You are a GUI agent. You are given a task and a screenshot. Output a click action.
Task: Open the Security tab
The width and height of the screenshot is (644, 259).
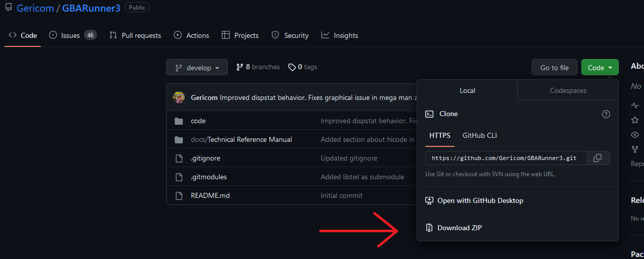pyautogui.click(x=290, y=35)
